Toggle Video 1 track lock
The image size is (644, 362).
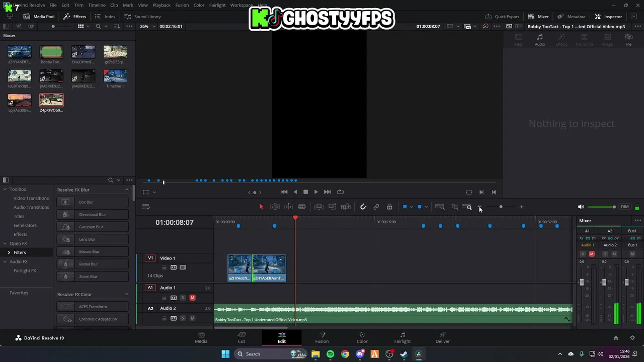pyautogui.click(x=164, y=267)
